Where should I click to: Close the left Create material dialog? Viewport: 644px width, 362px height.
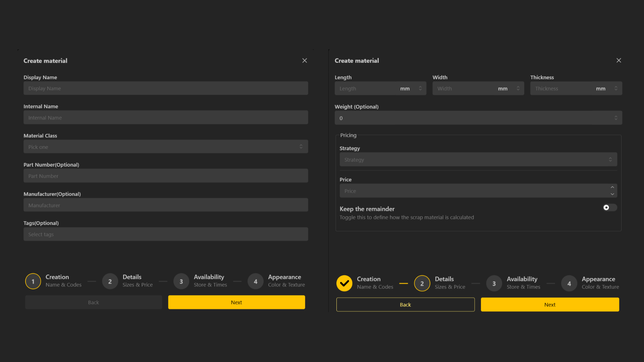coord(305,60)
